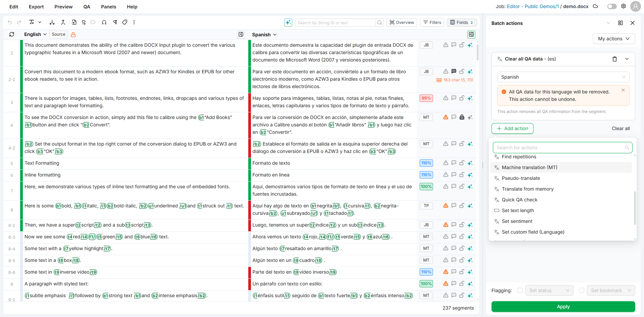Select Machine translation (MT) from the list

point(529,167)
